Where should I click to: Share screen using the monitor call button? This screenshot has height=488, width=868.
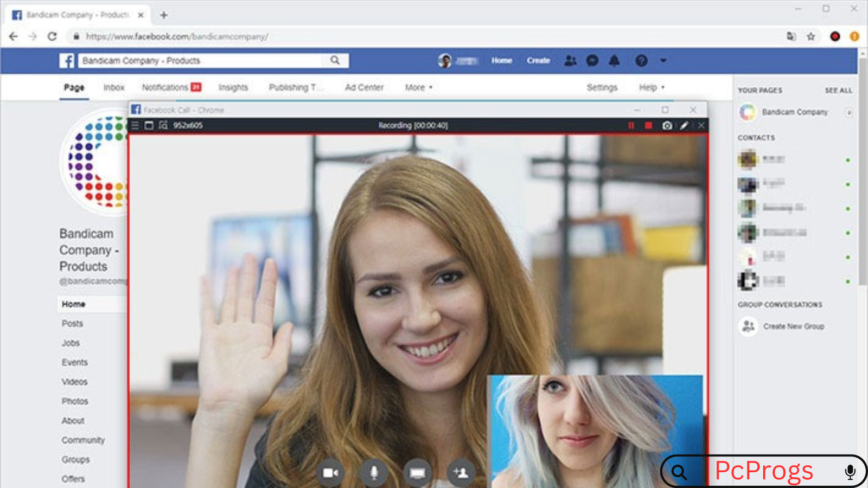point(417,473)
